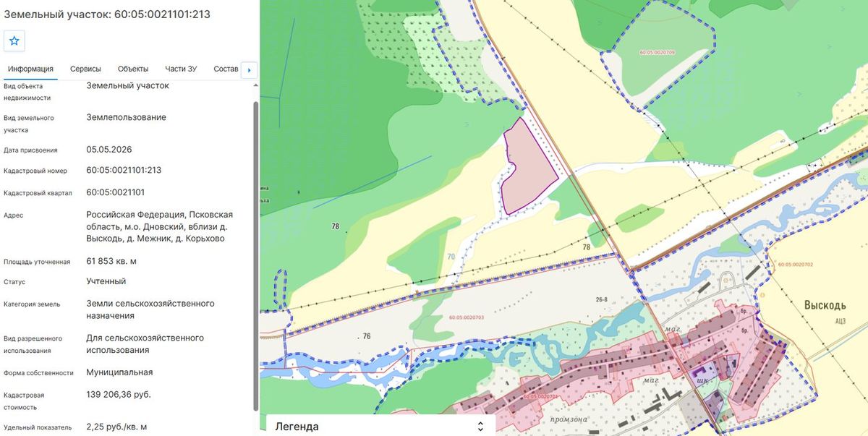868x436 pixels.
Task: Click the Земли сельскохозяйственного назначения value
Action: (150, 309)
